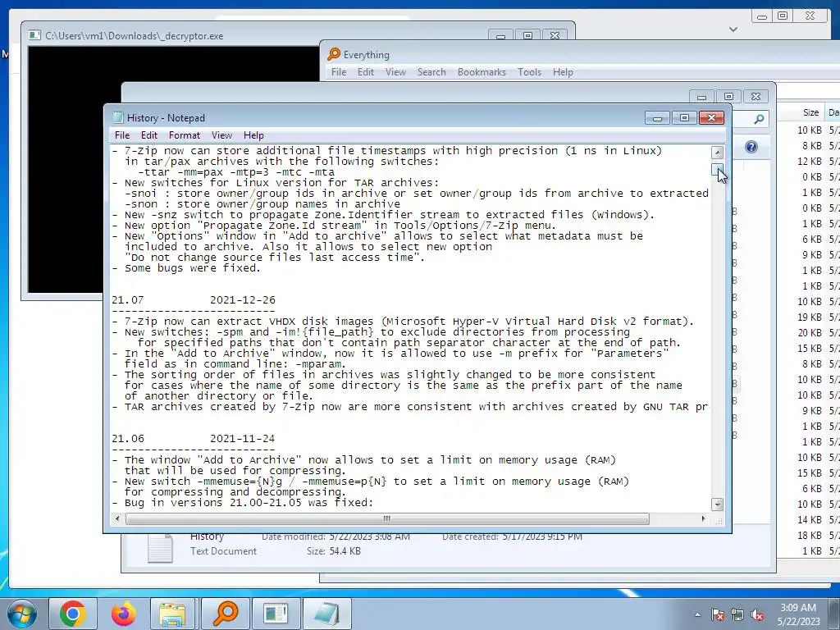This screenshot has width=840, height=630.
Task: Open Windows Explorer from the taskbar
Action: (172, 614)
